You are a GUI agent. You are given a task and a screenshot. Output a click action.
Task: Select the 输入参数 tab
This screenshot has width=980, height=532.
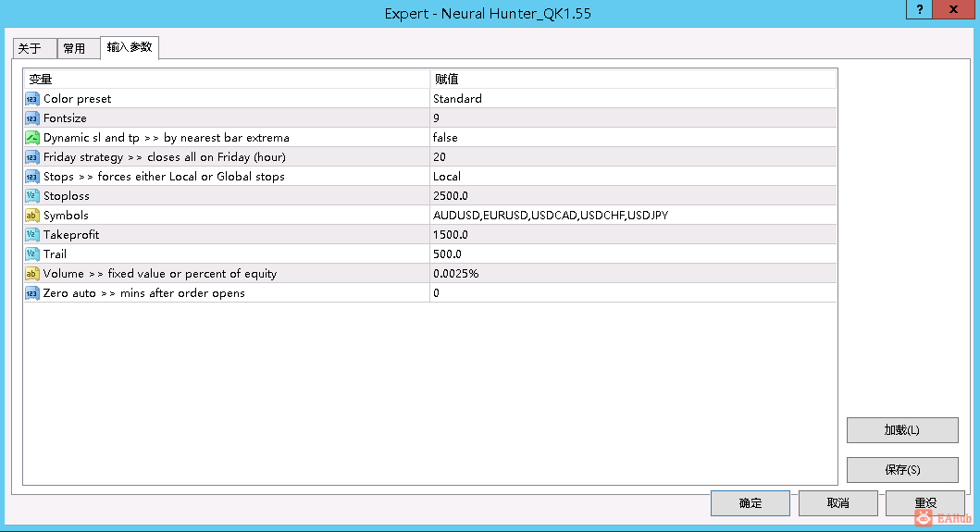(130, 47)
